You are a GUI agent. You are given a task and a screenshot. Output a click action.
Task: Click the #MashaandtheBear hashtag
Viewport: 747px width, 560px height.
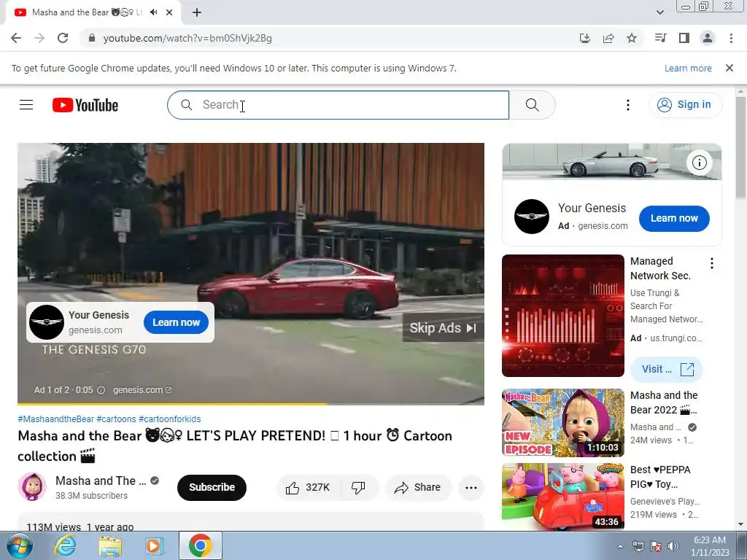pos(55,419)
